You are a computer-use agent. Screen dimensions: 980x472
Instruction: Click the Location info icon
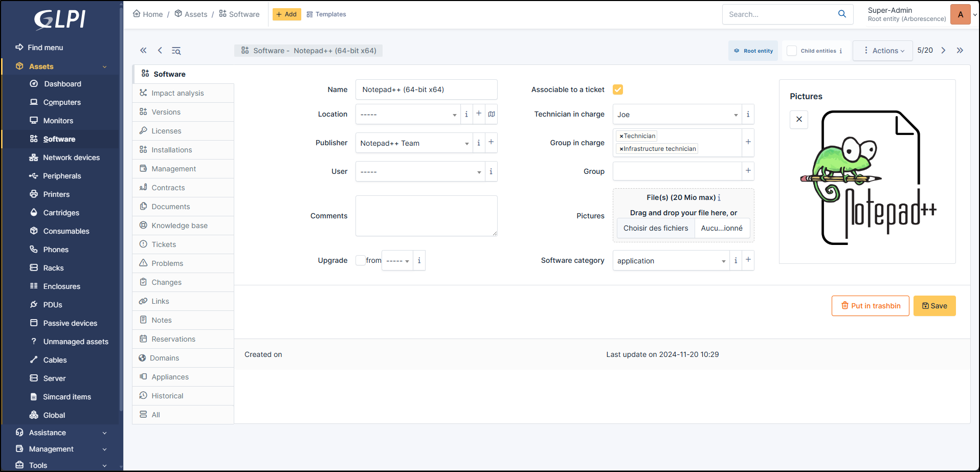pos(466,114)
